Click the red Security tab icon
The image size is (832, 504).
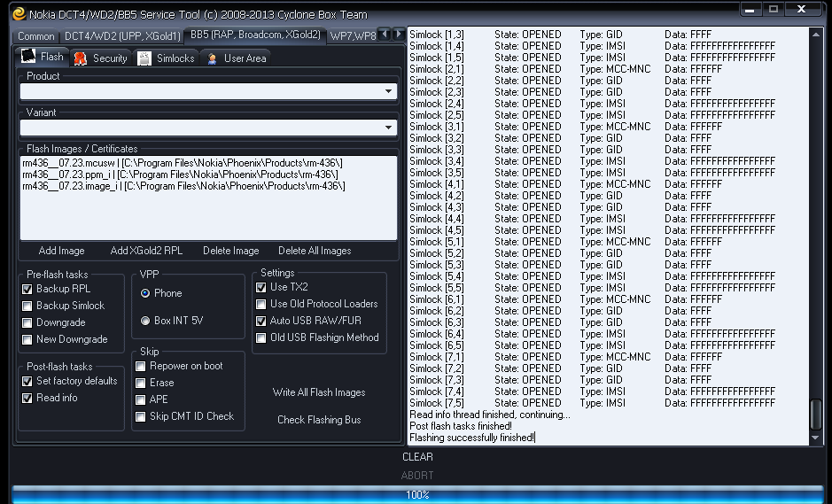(81, 58)
